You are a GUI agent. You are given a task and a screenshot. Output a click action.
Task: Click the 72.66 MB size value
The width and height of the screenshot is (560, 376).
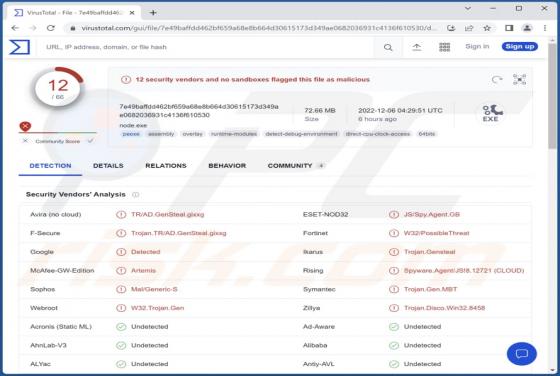coord(320,110)
